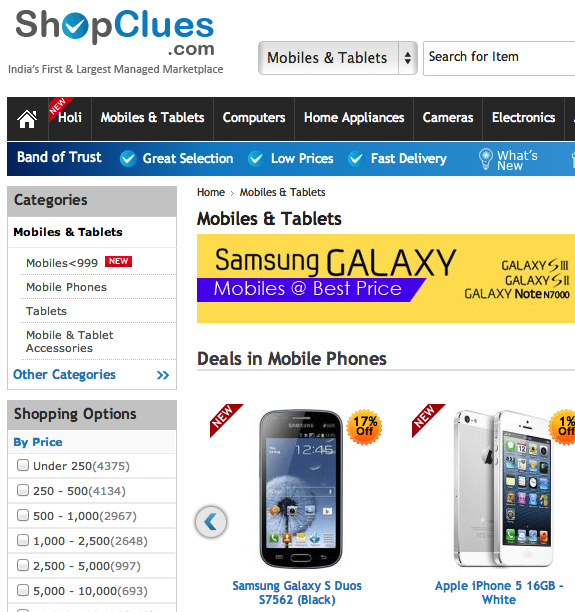
Task: Click the 17% Off badge on Samsung phone
Action: click(x=365, y=427)
